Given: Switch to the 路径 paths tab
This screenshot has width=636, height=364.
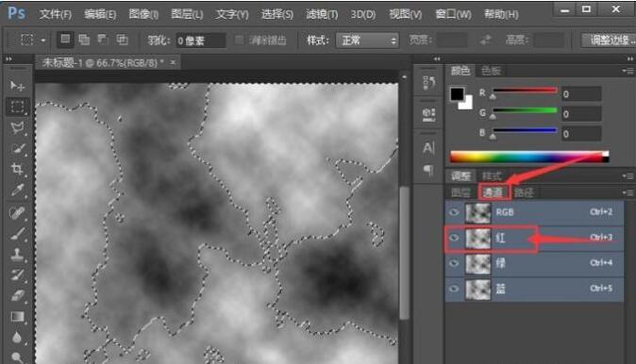Looking at the screenshot, I should 524,192.
